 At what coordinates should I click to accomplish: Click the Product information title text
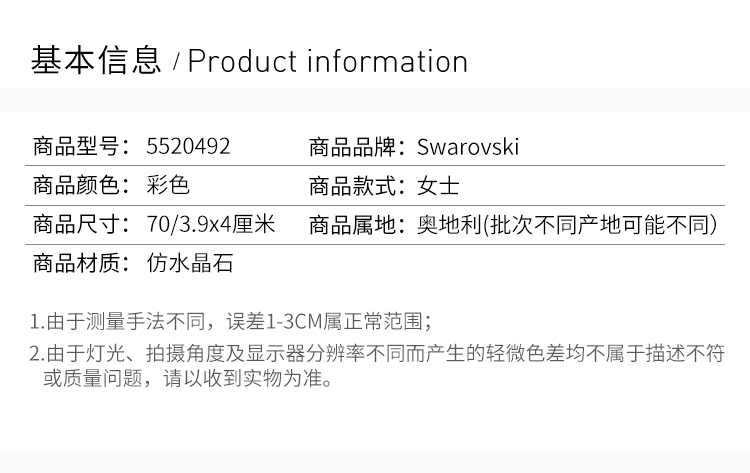(328, 62)
